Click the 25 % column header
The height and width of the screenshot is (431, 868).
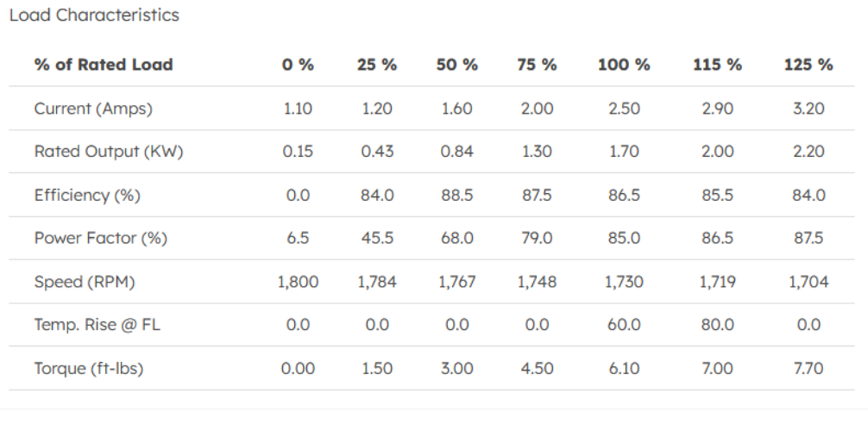click(x=377, y=65)
